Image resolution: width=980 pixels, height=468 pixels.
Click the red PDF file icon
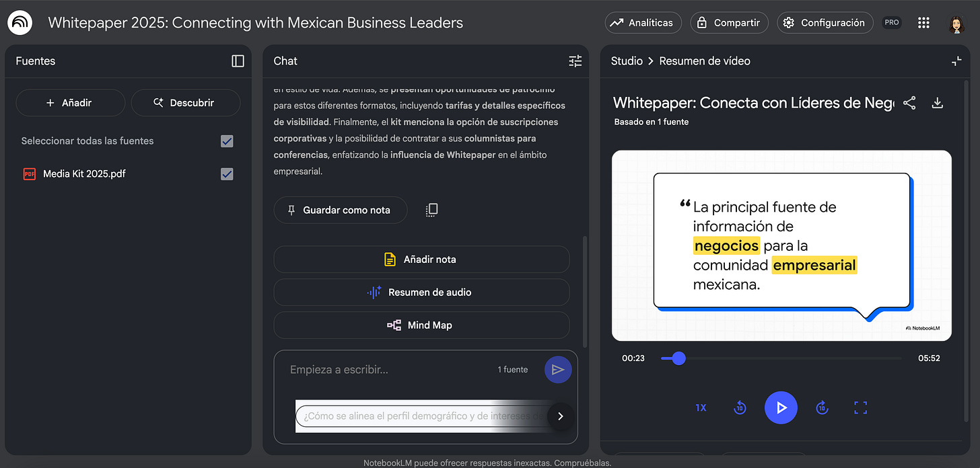tap(29, 174)
